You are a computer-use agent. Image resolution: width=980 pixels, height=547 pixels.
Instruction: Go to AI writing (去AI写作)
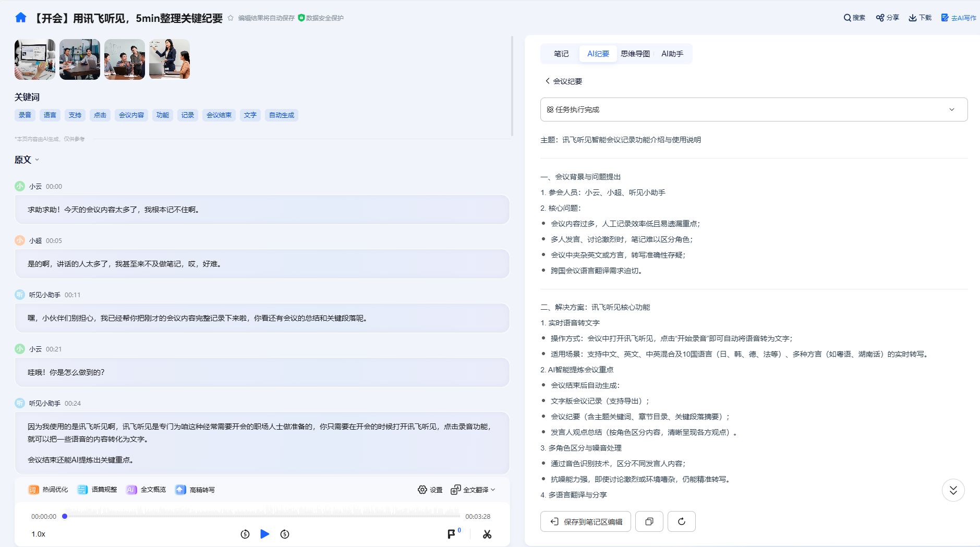[959, 18]
